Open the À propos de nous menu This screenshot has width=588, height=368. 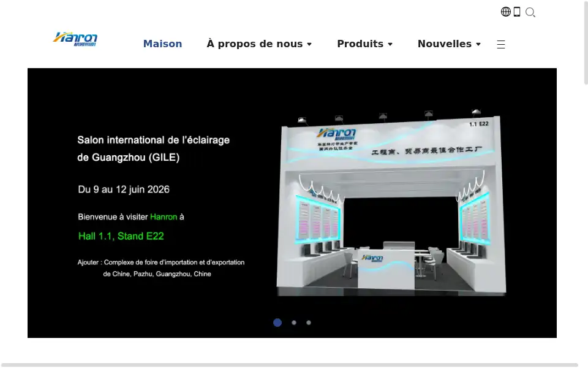[x=255, y=44]
